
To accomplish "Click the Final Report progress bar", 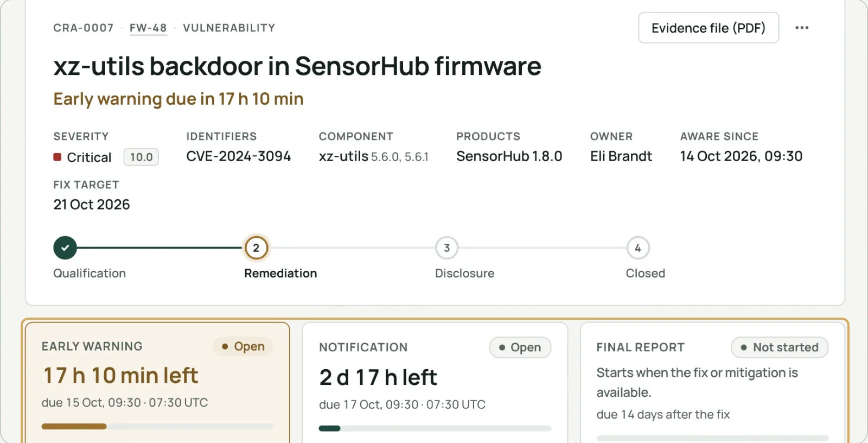I will (712, 438).
